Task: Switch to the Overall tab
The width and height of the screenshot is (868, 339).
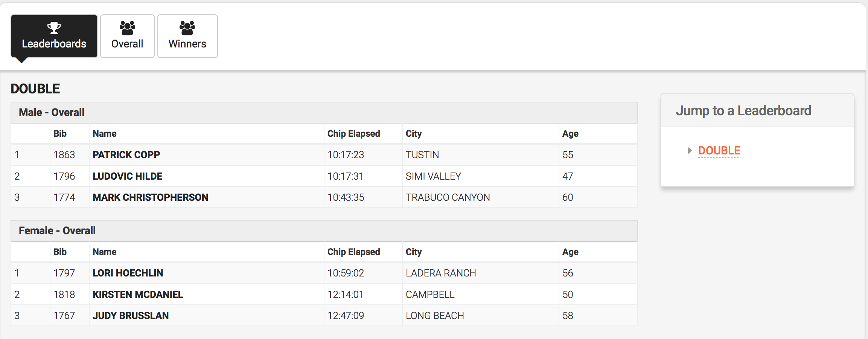Action: 127,37
